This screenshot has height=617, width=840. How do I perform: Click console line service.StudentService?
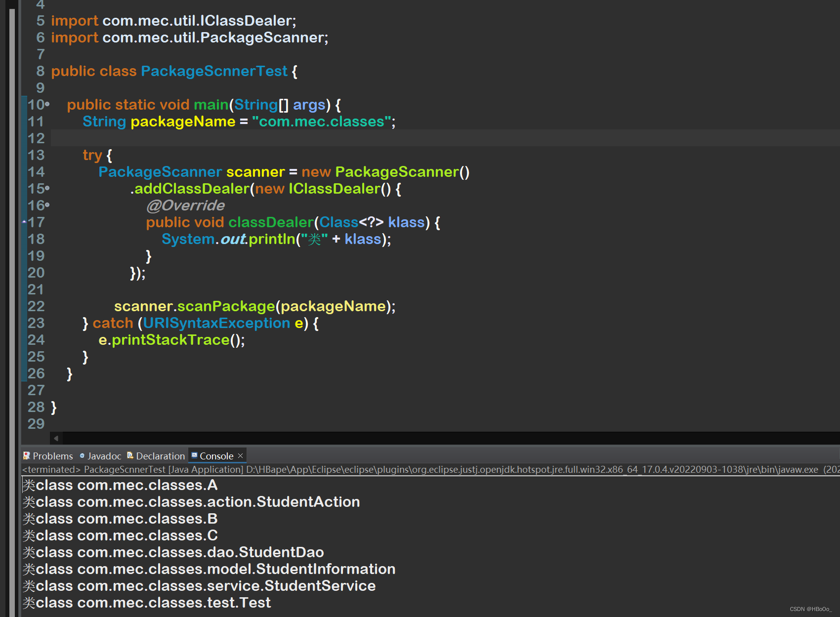pos(199,586)
